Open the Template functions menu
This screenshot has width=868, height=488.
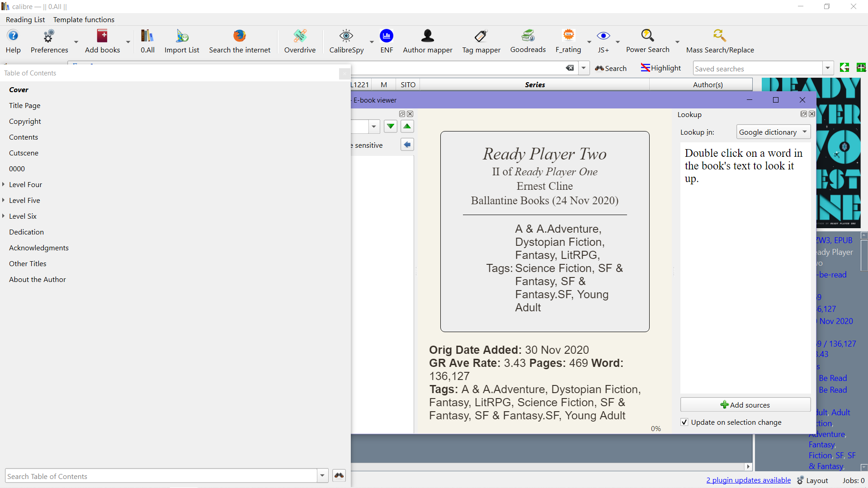click(x=84, y=19)
